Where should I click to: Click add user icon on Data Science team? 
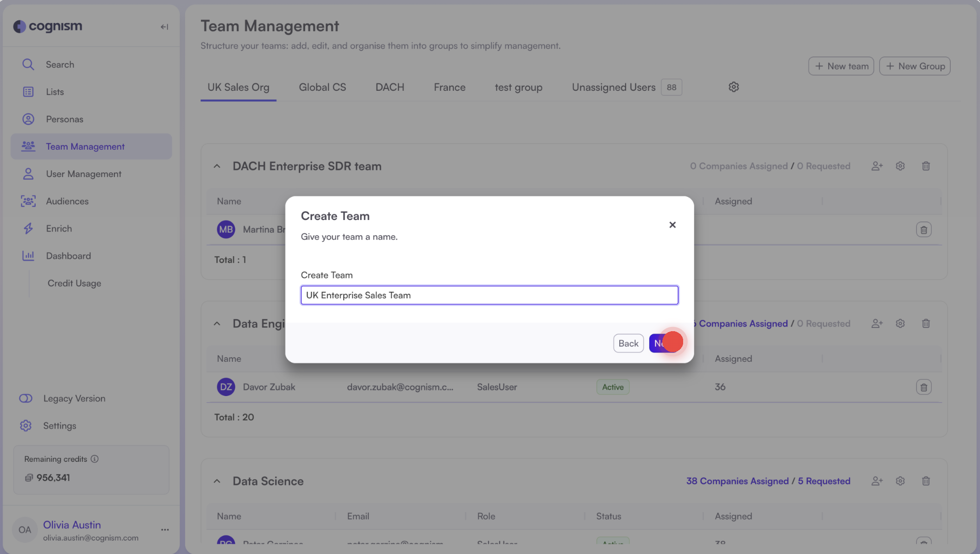coord(877,481)
